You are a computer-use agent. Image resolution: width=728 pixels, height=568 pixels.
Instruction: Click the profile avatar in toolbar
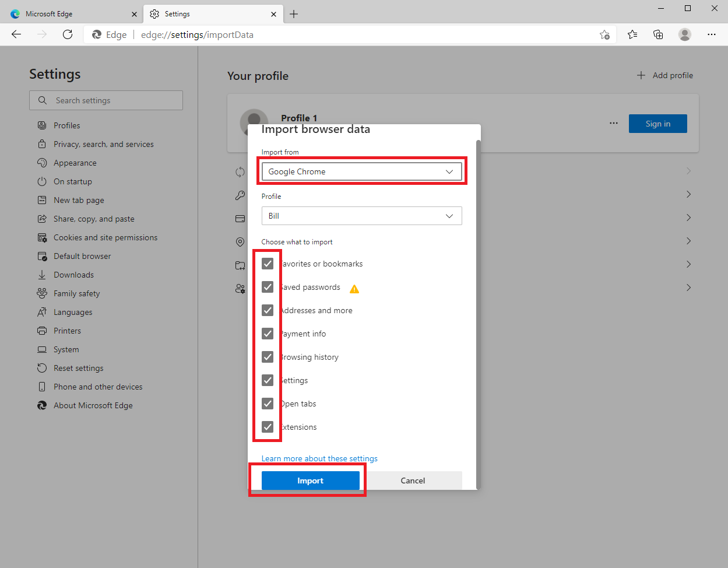coord(685,34)
